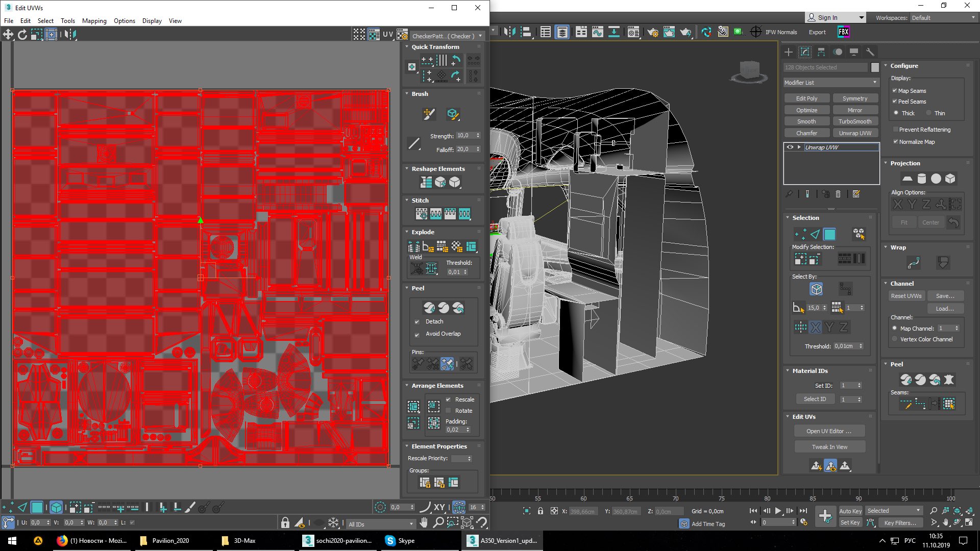Toggle the Detach checkbox in Peel

click(x=417, y=322)
